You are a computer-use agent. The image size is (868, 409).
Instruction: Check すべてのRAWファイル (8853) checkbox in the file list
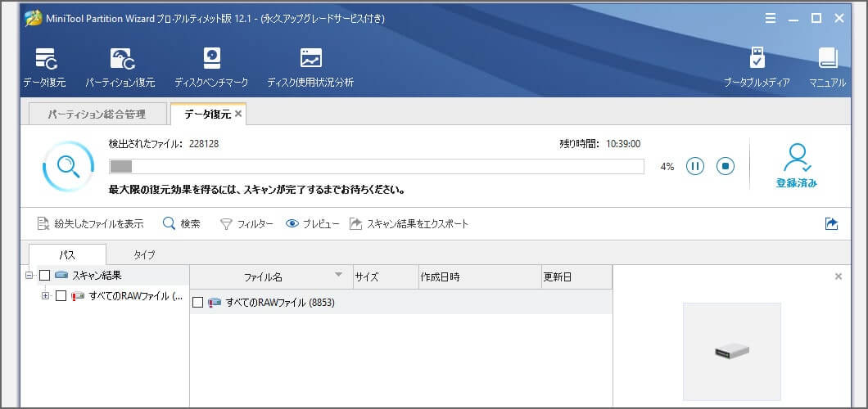[197, 303]
